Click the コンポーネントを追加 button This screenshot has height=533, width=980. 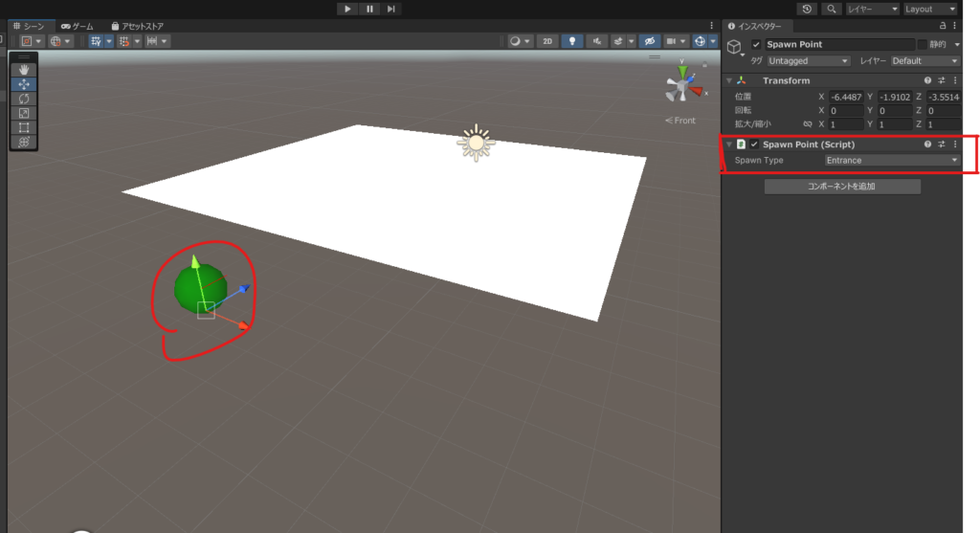click(x=842, y=187)
